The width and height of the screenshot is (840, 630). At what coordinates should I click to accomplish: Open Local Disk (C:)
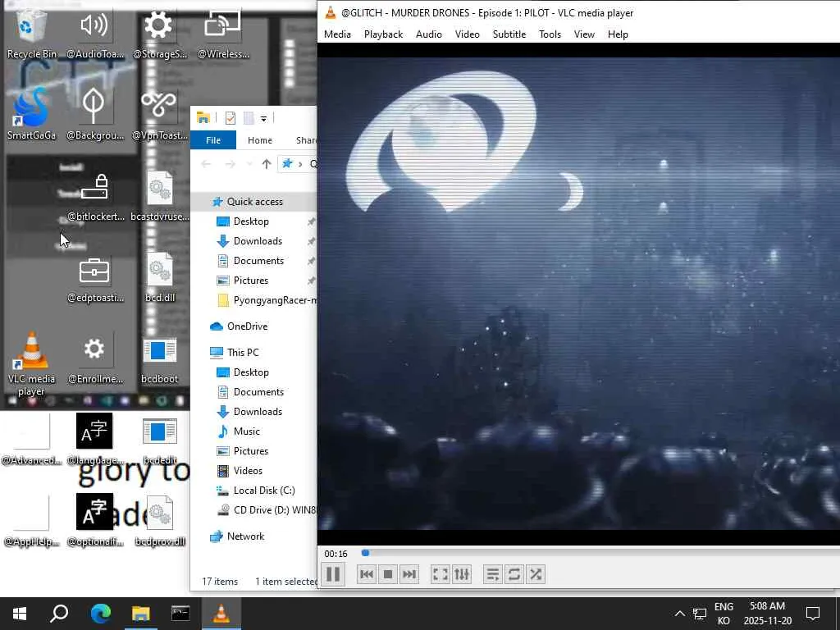click(x=263, y=491)
